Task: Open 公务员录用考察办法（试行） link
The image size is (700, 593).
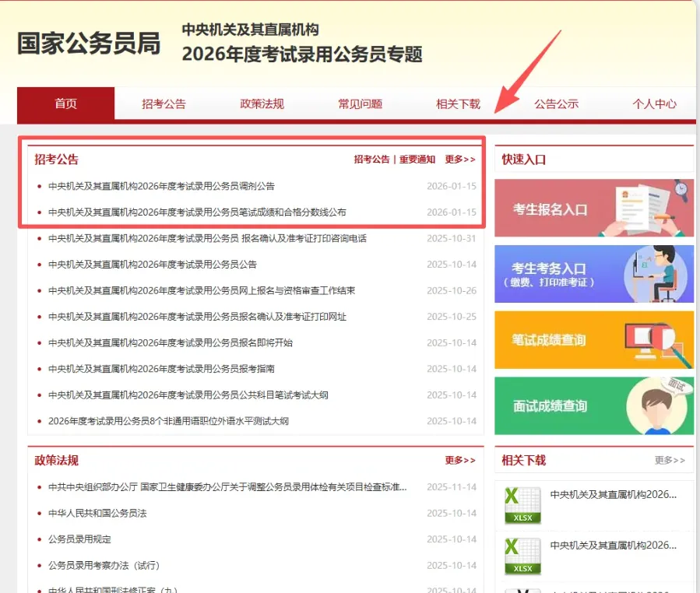Action: (x=104, y=565)
